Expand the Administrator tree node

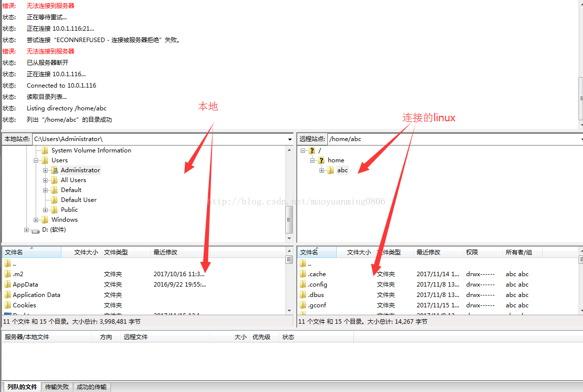46,171
